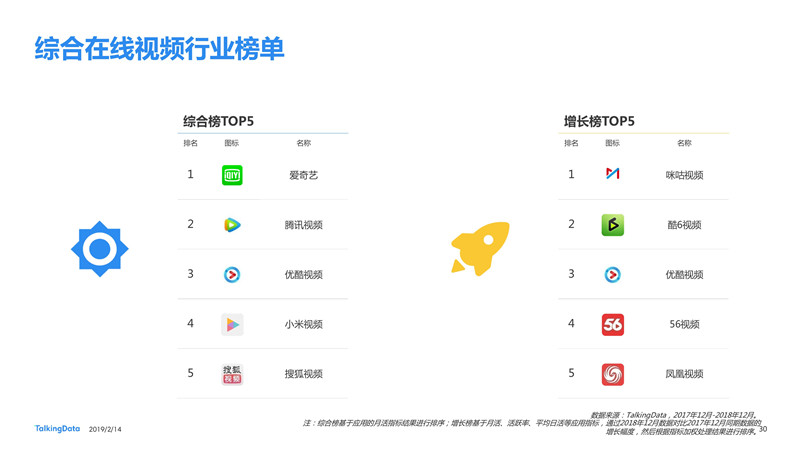This screenshot has width=800, height=449.
Task: Click the Sohu Video logo
Action: click(x=232, y=374)
